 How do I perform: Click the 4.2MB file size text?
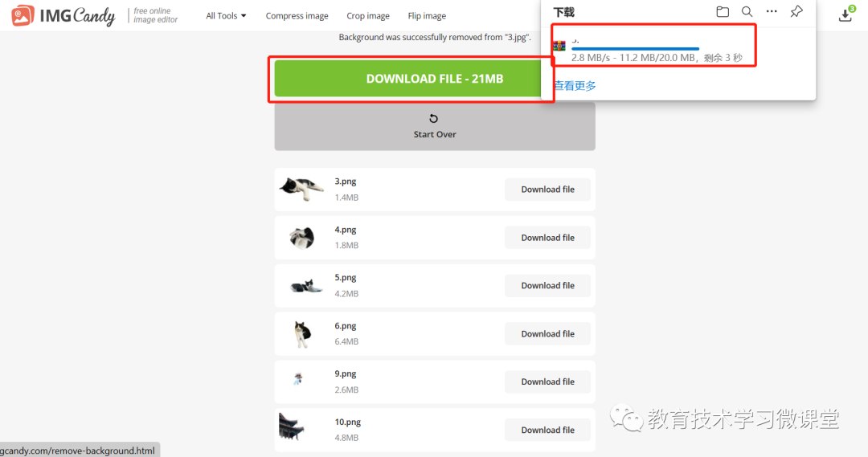(x=346, y=294)
